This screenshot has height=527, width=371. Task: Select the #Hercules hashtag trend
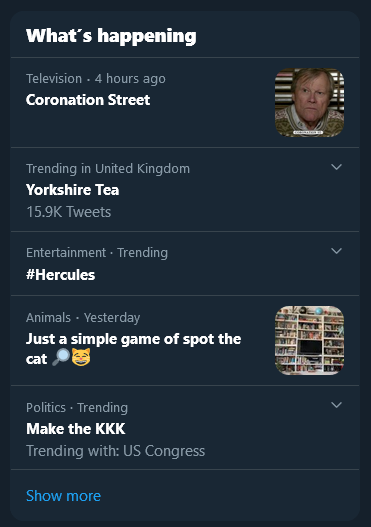tap(60, 275)
